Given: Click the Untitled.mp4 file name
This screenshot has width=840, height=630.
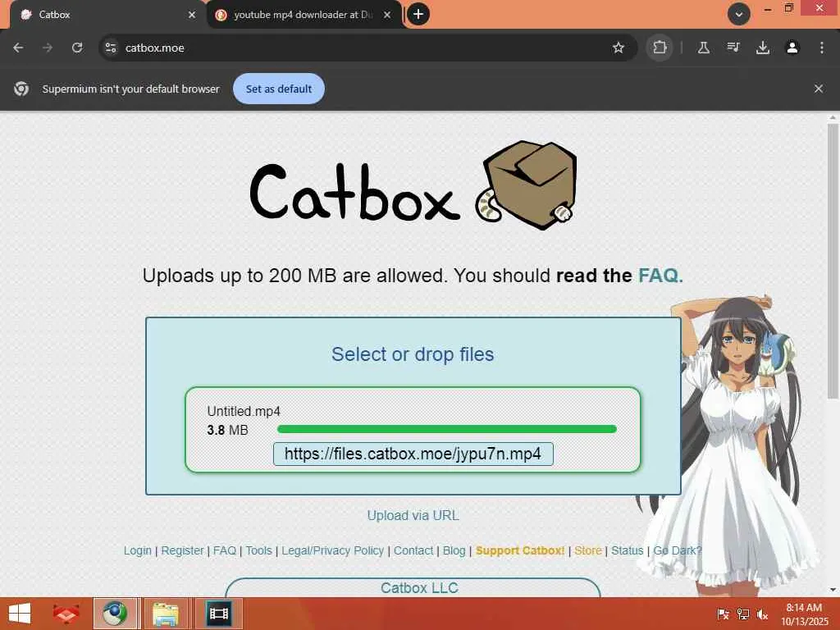Looking at the screenshot, I should [x=244, y=412].
